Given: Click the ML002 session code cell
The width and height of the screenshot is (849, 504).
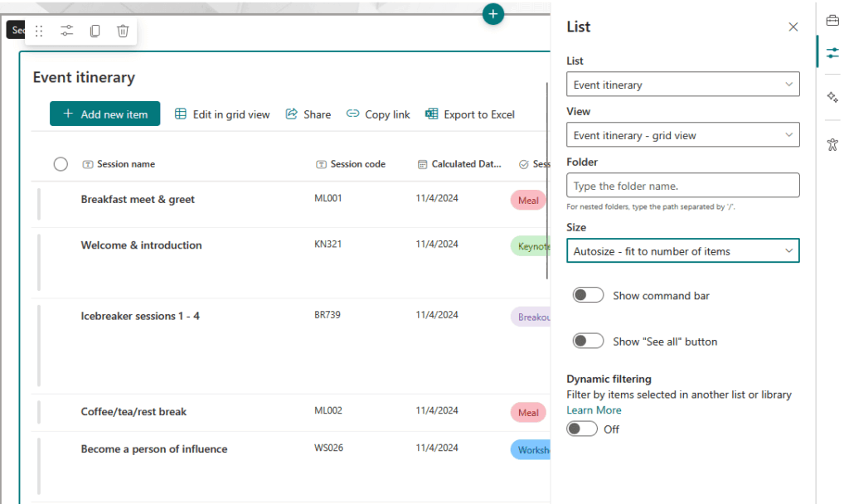Looking at the screenshot, I should (x=328, y=410).
